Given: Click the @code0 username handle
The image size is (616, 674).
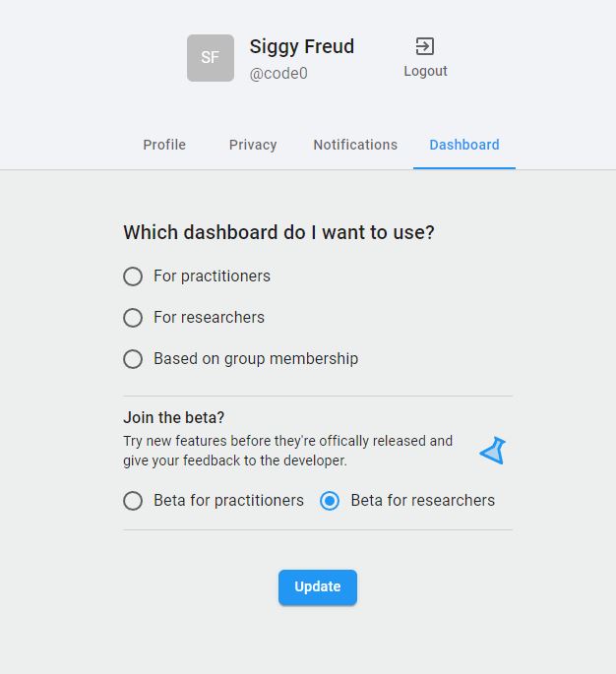Looking at the screenshot, I should pos(278,74).
